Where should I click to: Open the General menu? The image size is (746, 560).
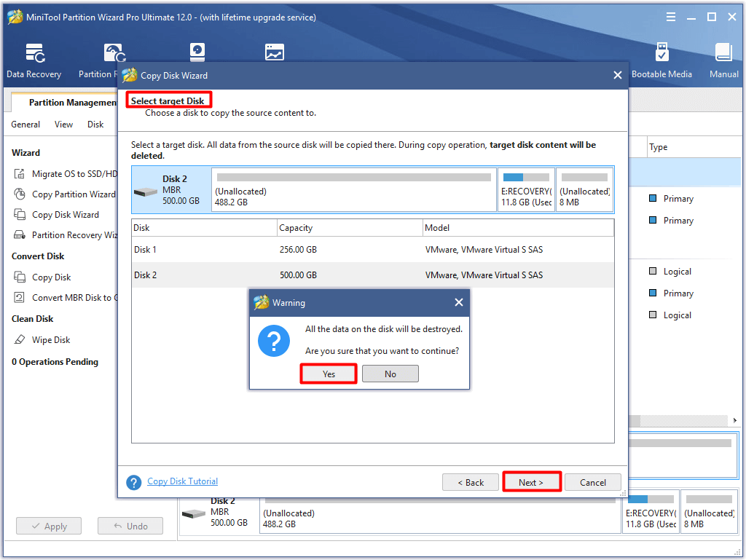pos(25,124)
